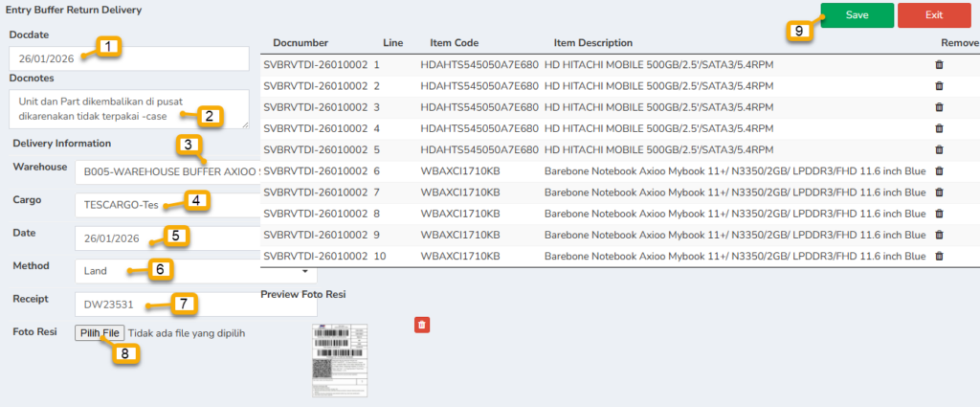Expand the Warehouse selection field
Viewport: 980px width, 407px height.
pyautogui.click(x=167, y=171)
